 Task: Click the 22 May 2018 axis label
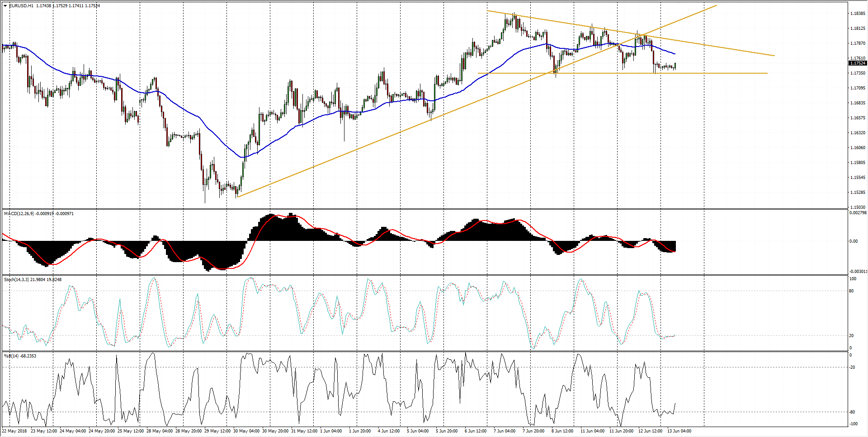[14, 431]
